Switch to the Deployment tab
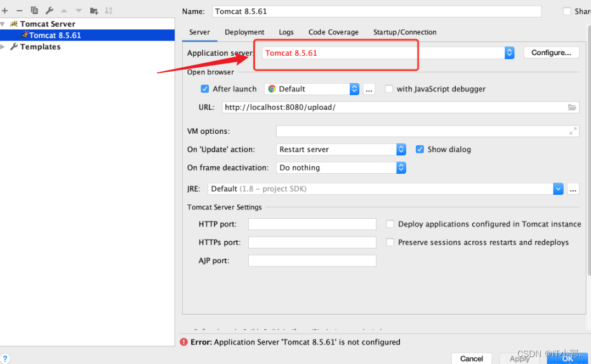591x364 pixels. tap(244, 32)
